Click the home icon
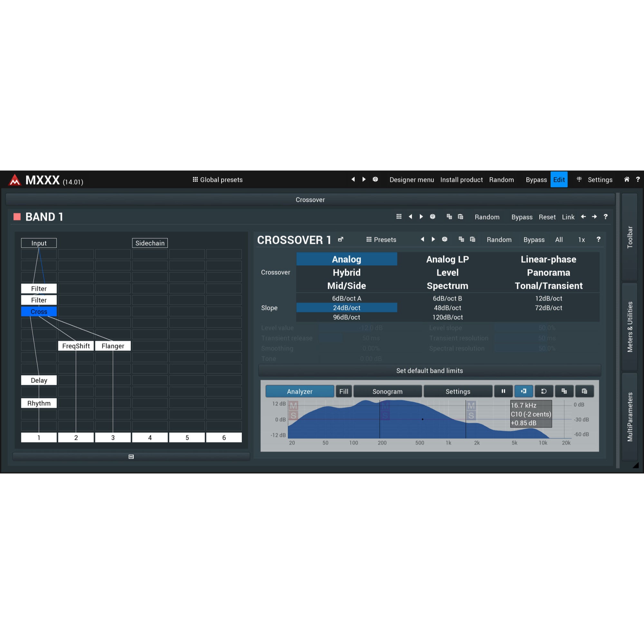644x644 pixels. [x=627, y=179]
